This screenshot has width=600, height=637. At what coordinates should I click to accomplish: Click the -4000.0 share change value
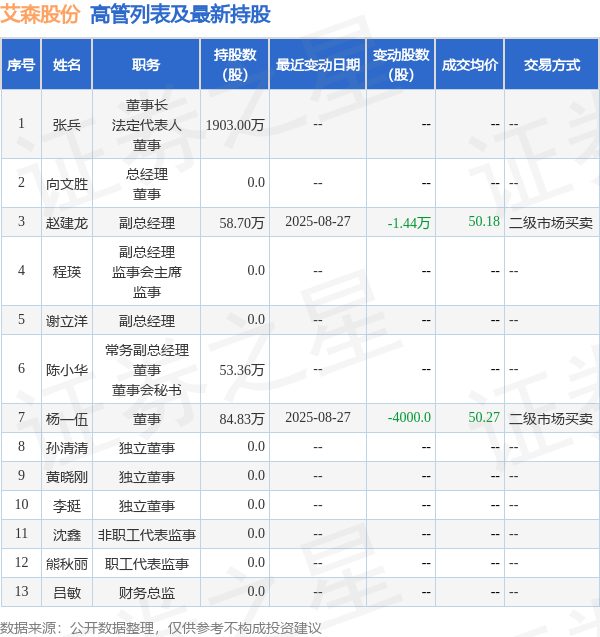pyautogui.click(x=409, y=417)
